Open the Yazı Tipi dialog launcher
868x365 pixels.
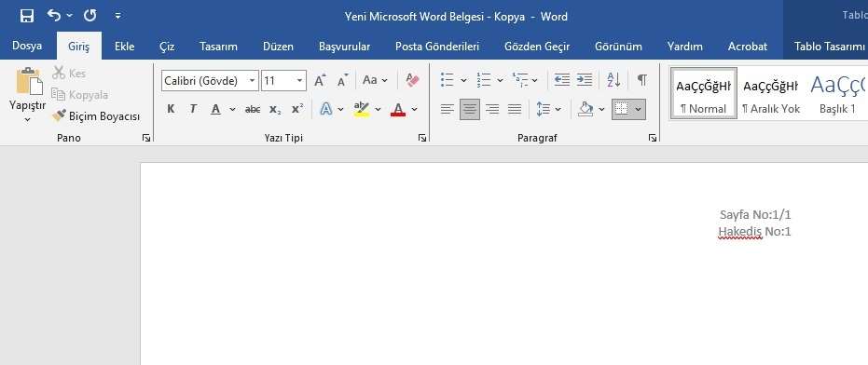click(422, 138)
